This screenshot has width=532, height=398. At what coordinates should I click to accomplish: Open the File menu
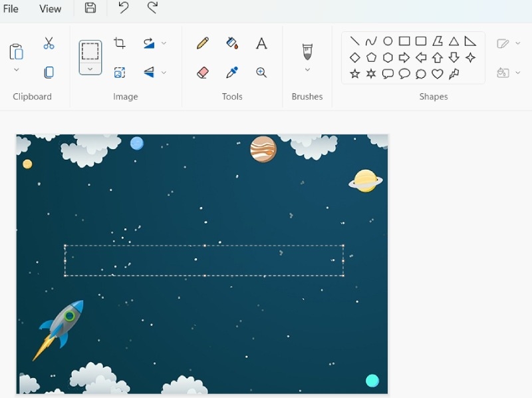(x=11, y=9)
